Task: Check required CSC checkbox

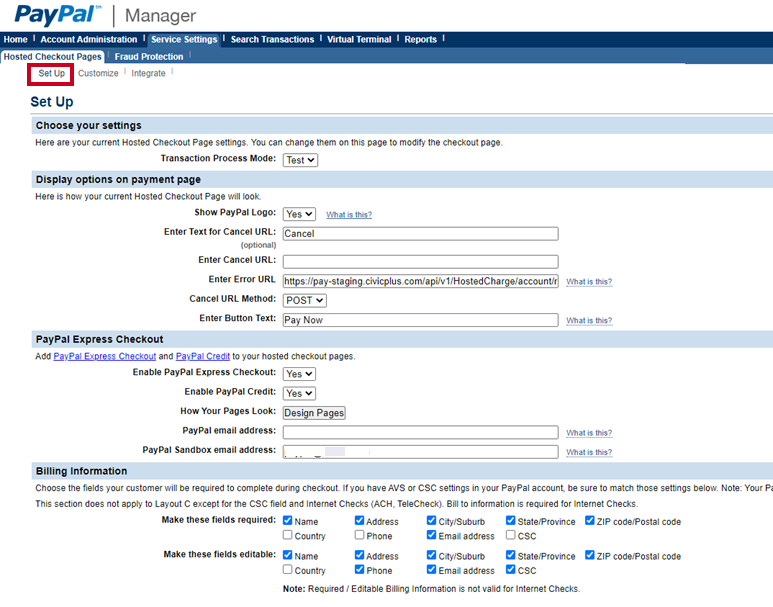Action: pyautogui.click(x=511, y=535)
